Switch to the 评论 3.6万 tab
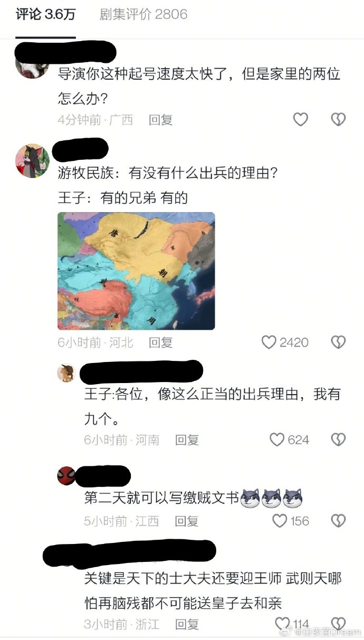The image size is (364, 640). 45,14
